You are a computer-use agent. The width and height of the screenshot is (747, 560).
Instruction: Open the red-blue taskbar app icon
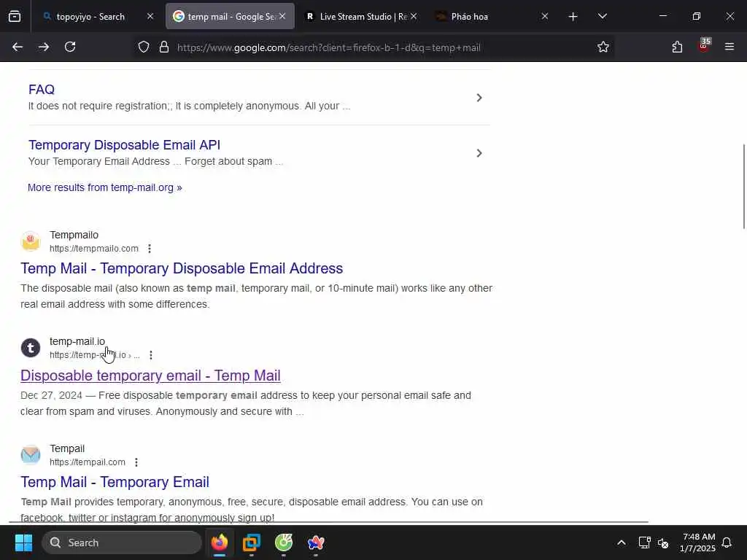[x=315, y=542]
